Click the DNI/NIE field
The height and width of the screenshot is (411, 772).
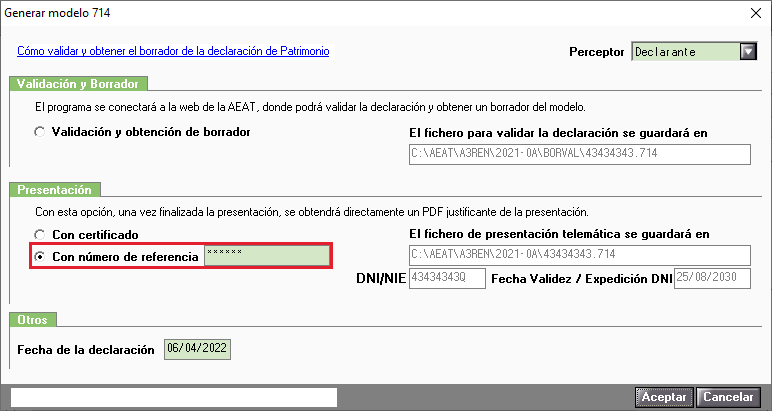point(447,278)
